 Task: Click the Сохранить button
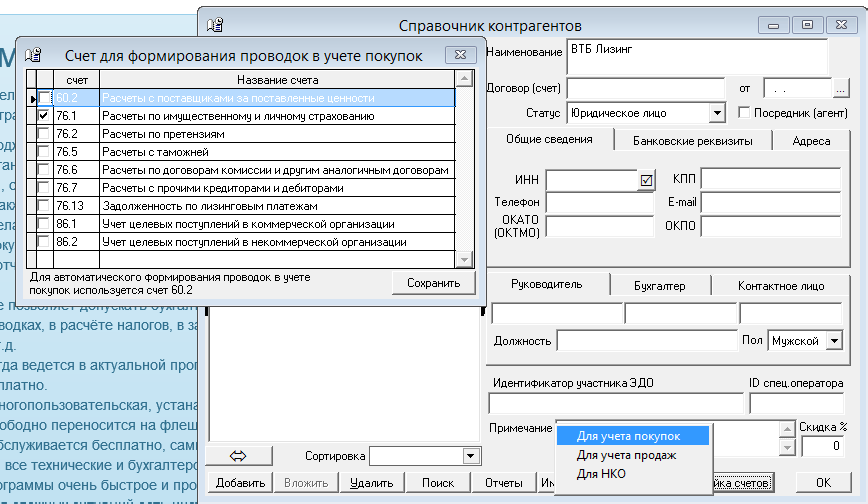(433, 283)
